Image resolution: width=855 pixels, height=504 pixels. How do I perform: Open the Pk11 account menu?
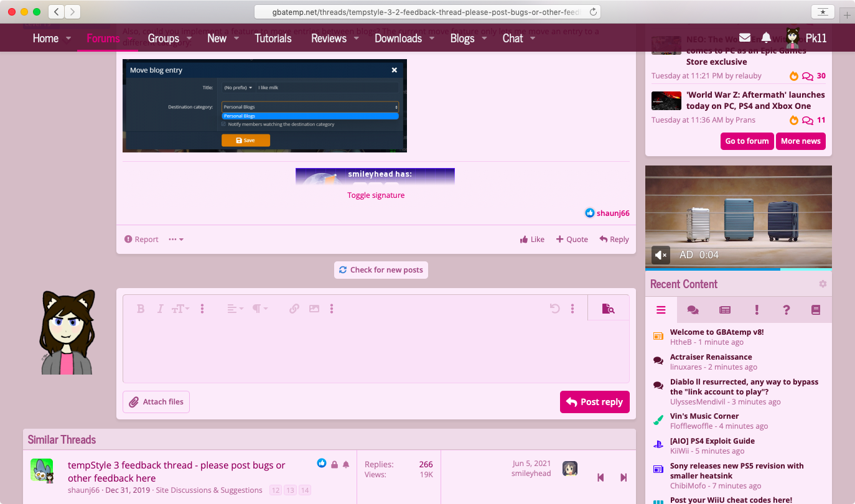806,38
